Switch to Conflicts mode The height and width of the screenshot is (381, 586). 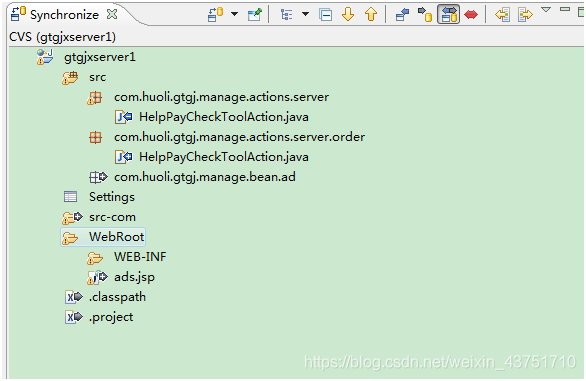pyautogui.click(x=471, y=15)
